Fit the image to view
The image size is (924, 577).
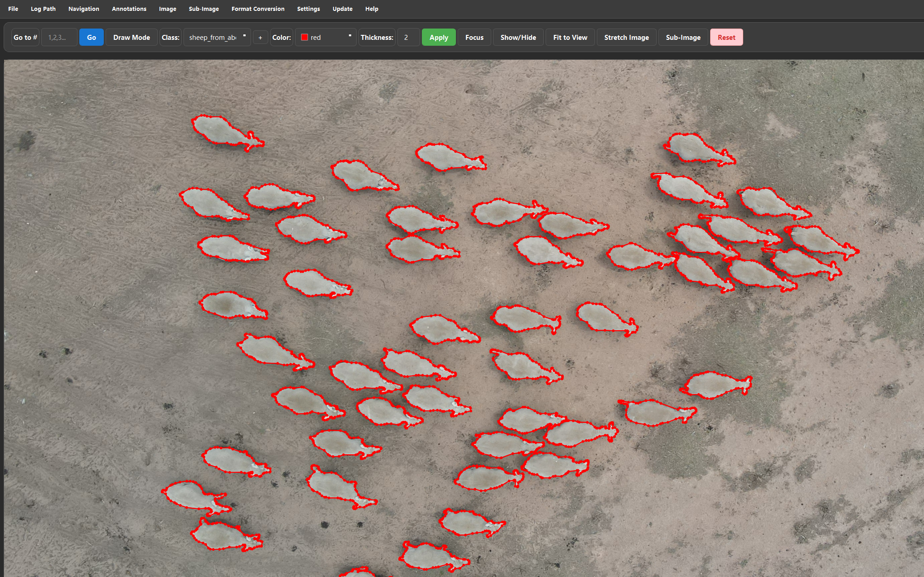pos(570,37)
